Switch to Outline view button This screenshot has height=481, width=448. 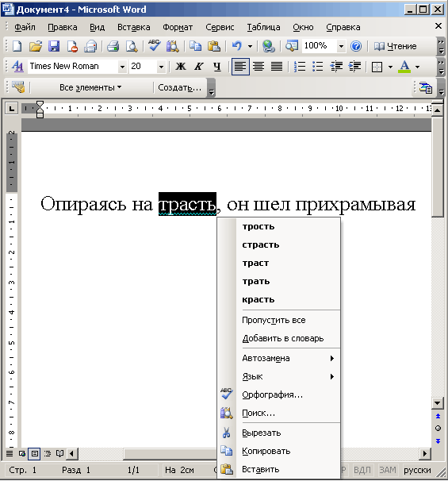coord(48,453)
